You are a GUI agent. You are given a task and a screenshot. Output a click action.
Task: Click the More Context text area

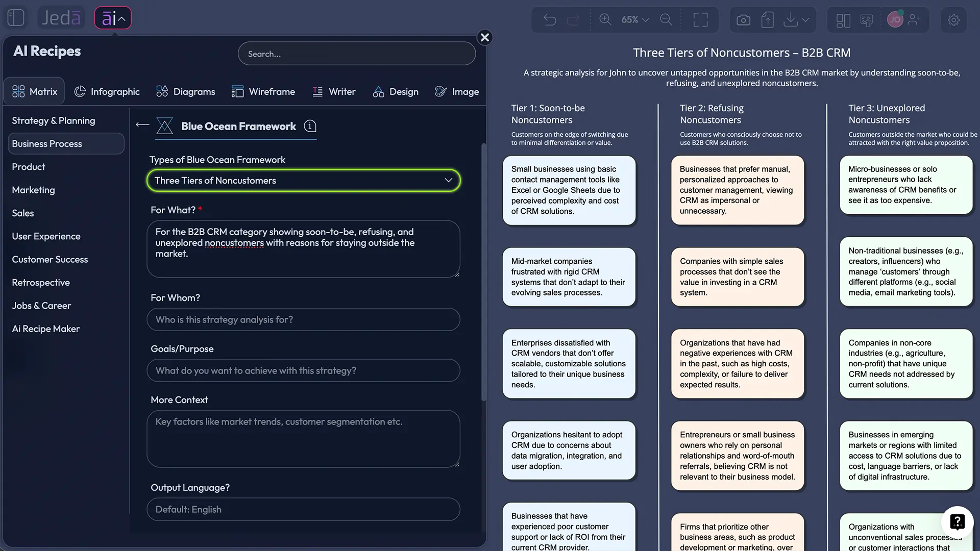(303, 439)
